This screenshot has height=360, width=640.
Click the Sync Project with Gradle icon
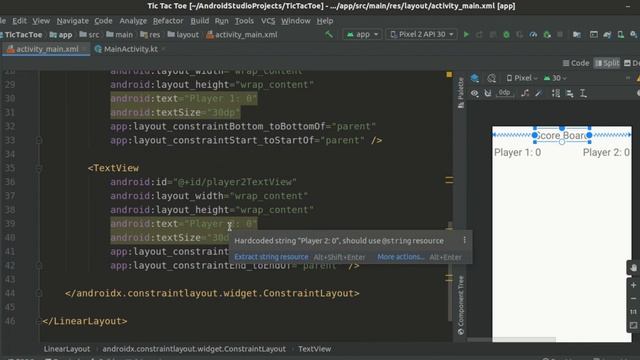[x=607, y=35]
